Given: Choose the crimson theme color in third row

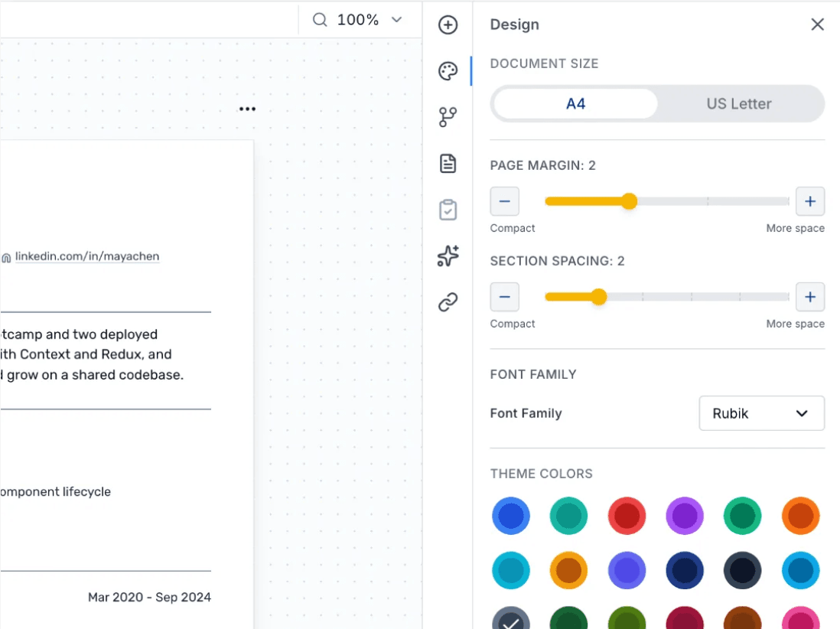Looking at the screenshot, I should [685, 619].
